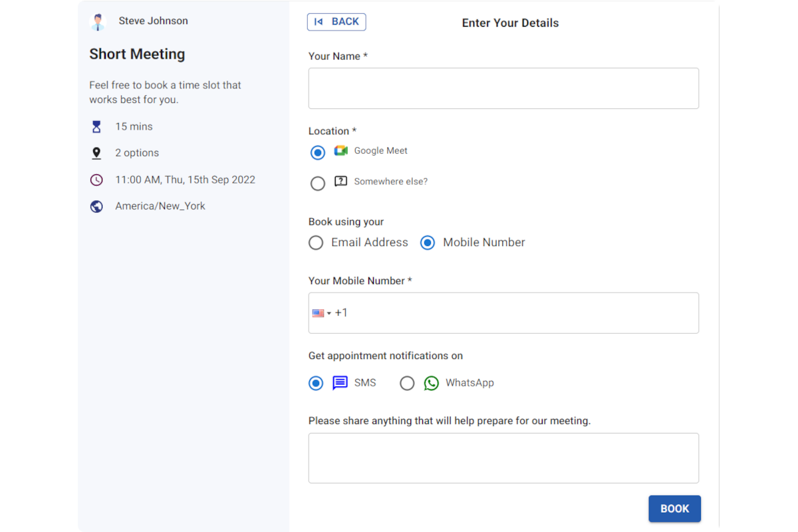Screen dimensions: 798x532
Task: Click the 'Your Mobile Number *' label
Action: (x=360, y=281)
